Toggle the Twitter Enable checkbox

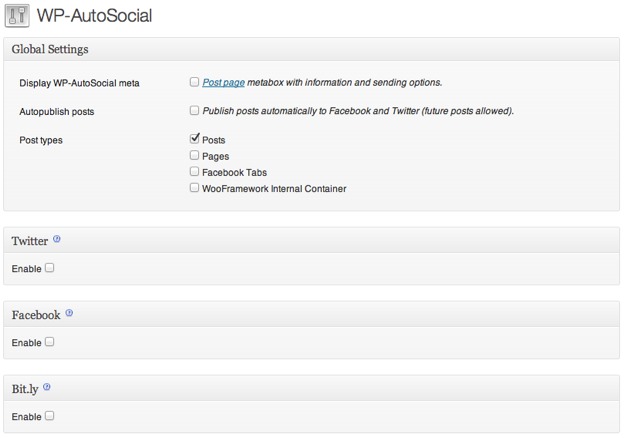[x=49, y=268]
